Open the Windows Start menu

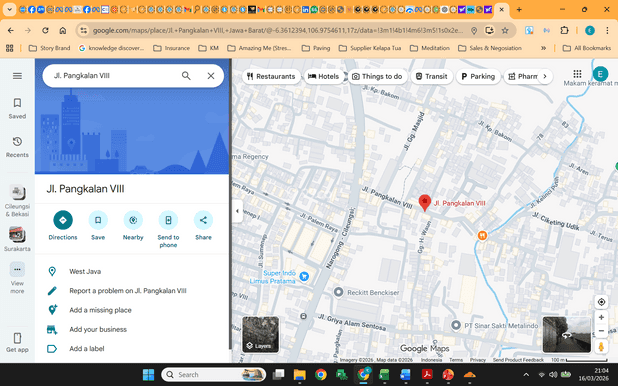149,375
